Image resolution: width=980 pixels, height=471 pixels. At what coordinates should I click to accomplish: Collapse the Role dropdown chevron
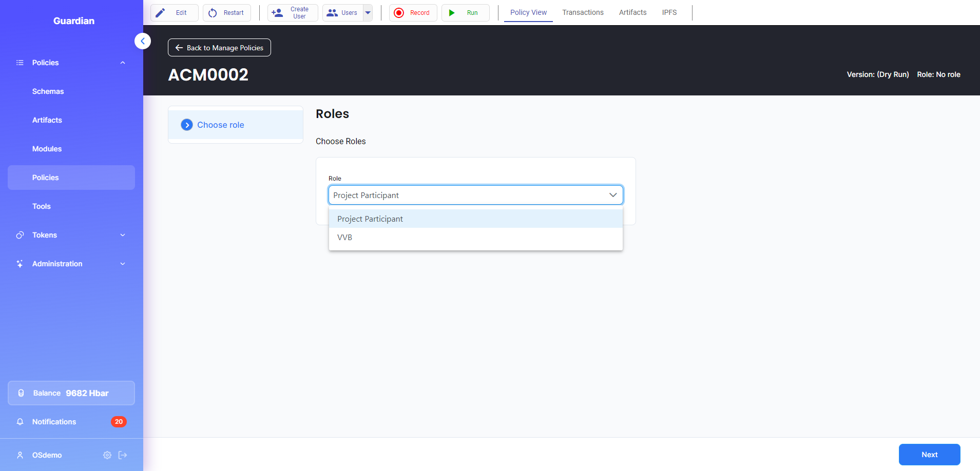[612, 195]
